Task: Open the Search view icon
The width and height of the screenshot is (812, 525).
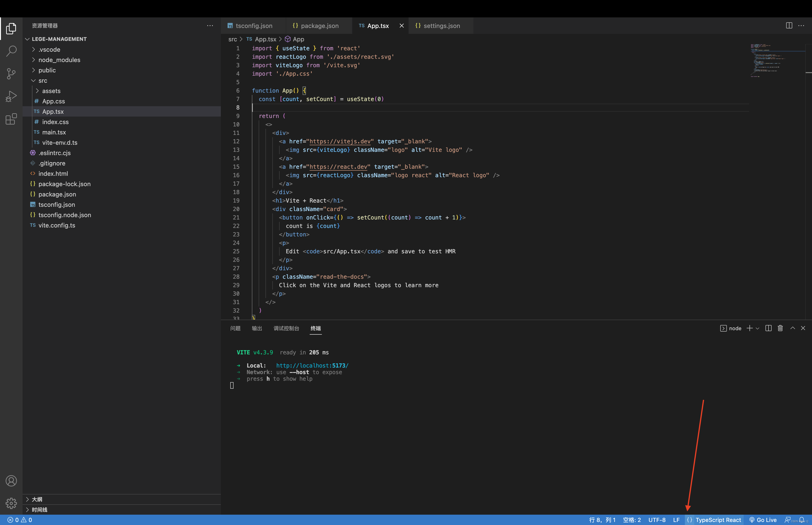Action: click(11, 51)
